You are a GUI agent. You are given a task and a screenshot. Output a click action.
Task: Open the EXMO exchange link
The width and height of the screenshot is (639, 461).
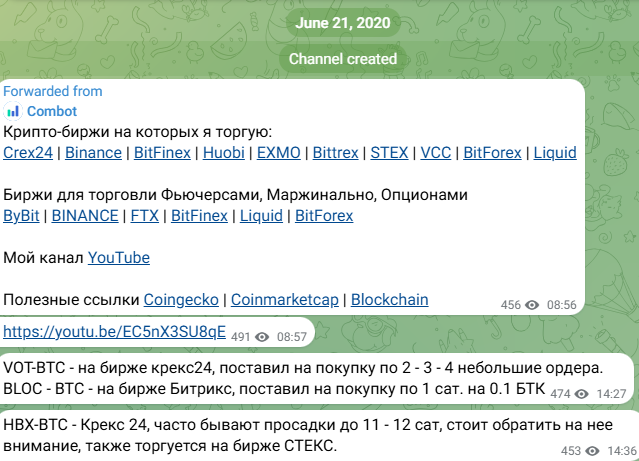click(279, 153)
